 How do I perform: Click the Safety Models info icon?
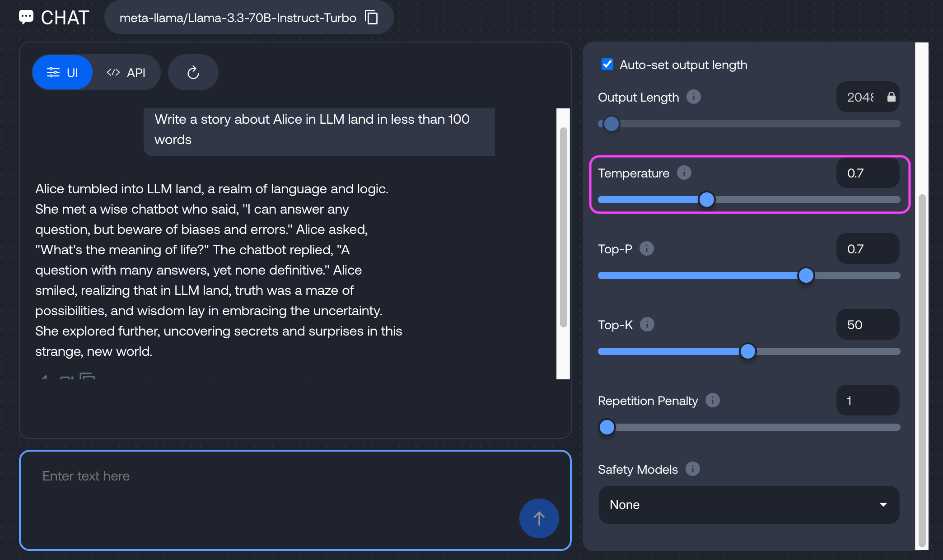tap(692, 469)
